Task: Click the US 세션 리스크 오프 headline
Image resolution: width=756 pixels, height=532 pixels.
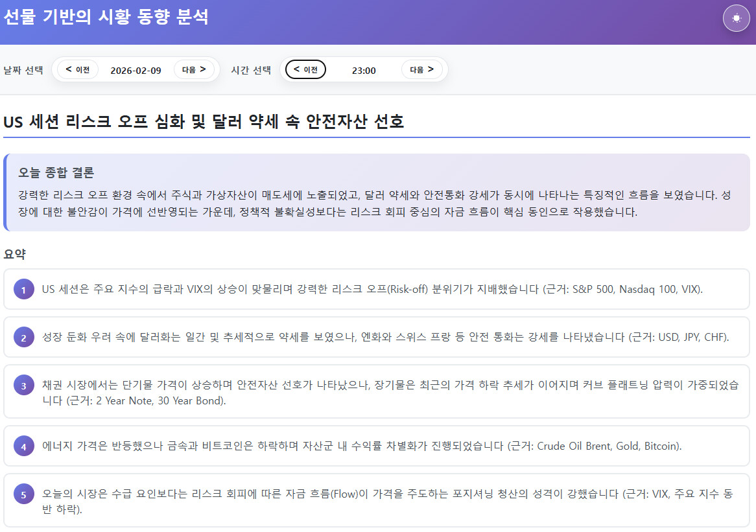Action: tap(204, 122)
